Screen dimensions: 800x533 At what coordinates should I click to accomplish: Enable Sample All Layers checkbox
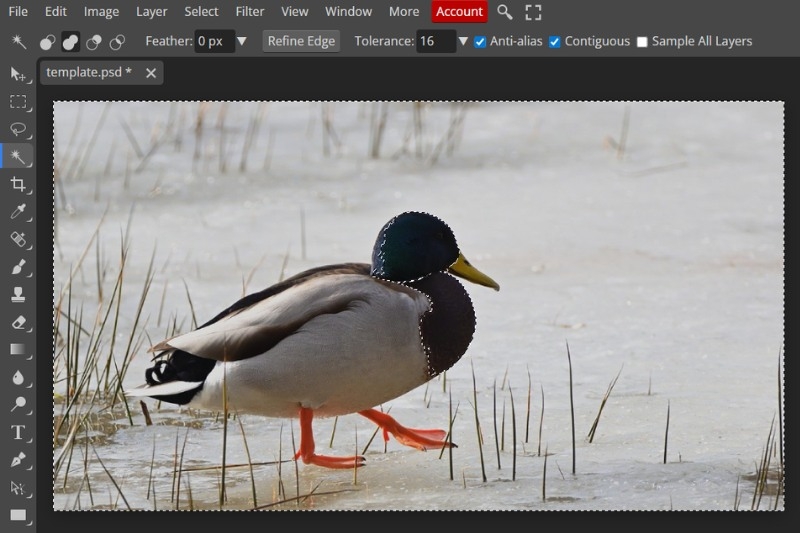click(x=642, y=42)
